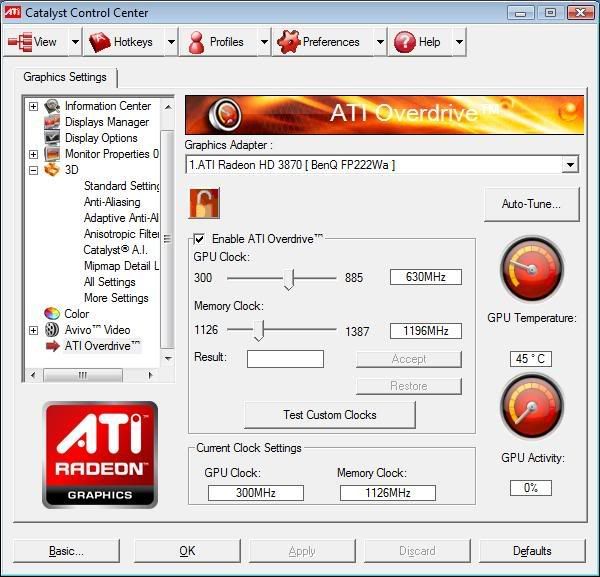Image resolution: width=600 pixels, height=577 pixels.
Task: Click the Result text field
Action: [x=285, y=358]
